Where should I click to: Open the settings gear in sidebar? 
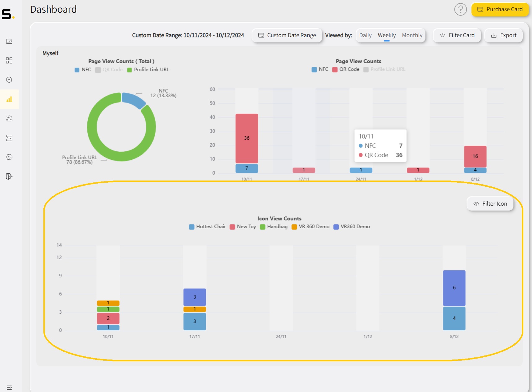(9, 157)
